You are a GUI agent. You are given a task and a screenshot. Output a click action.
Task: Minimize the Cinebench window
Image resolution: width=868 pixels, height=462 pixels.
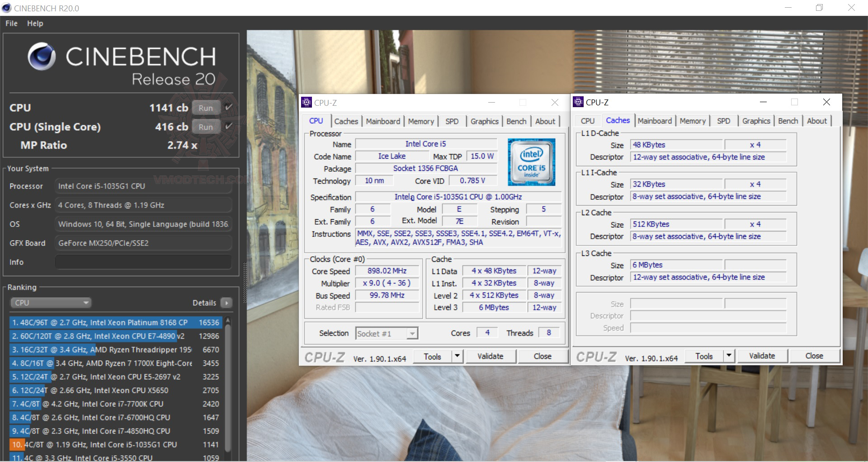point(788,8)
